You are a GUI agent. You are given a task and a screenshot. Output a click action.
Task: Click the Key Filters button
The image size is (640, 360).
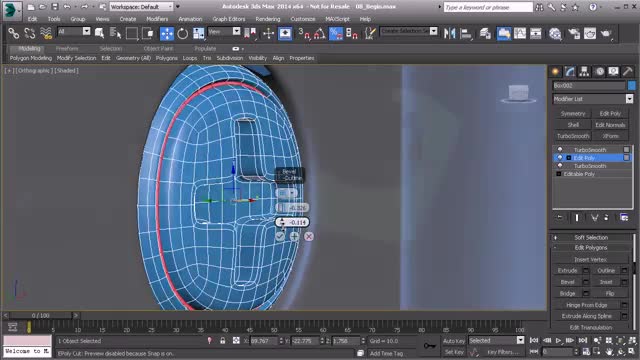tap(503, 351)
